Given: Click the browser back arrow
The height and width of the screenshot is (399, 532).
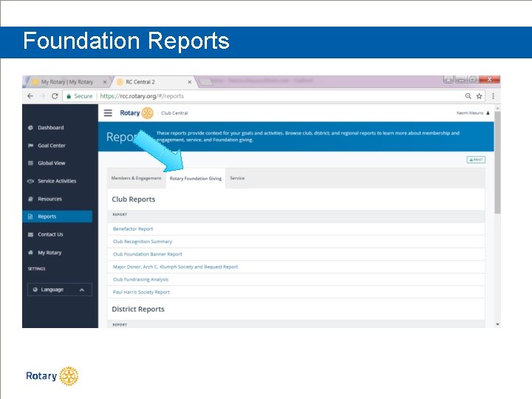Looking at the screenshot, I should coord(30,96).
